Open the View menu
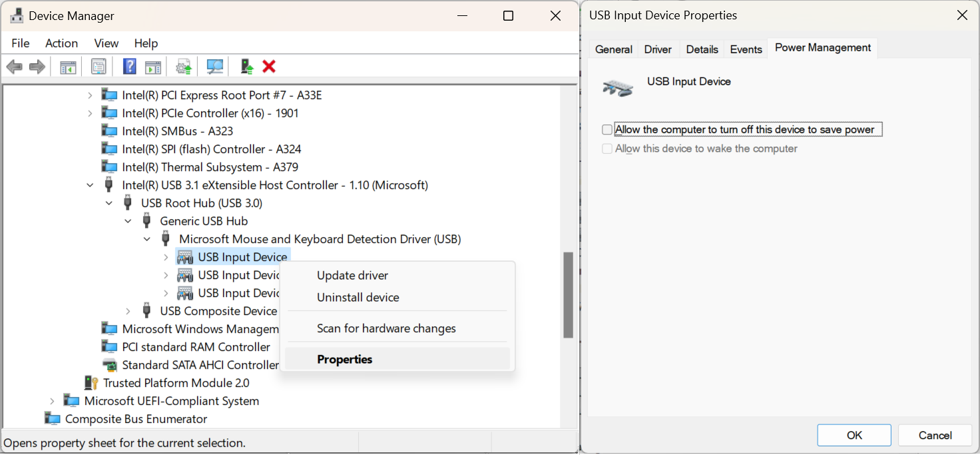 (106, 43)
